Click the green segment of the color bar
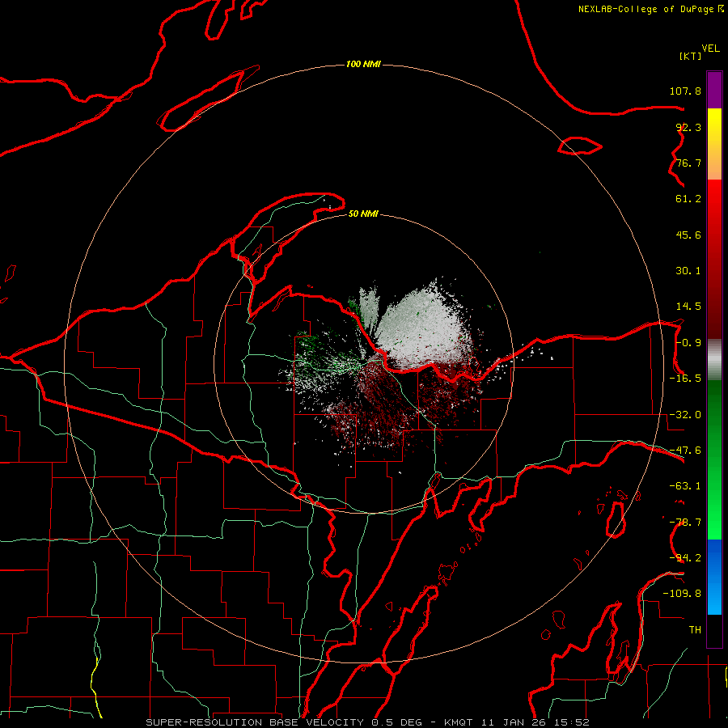This screenshot has width=728, height=728. [x=714, y=459]
